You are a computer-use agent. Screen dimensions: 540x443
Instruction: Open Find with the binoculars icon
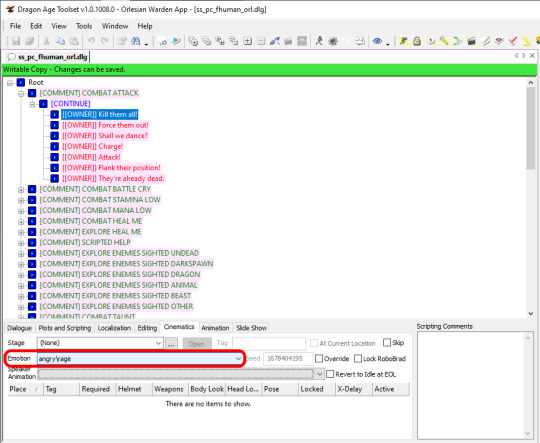click(136, 41)
